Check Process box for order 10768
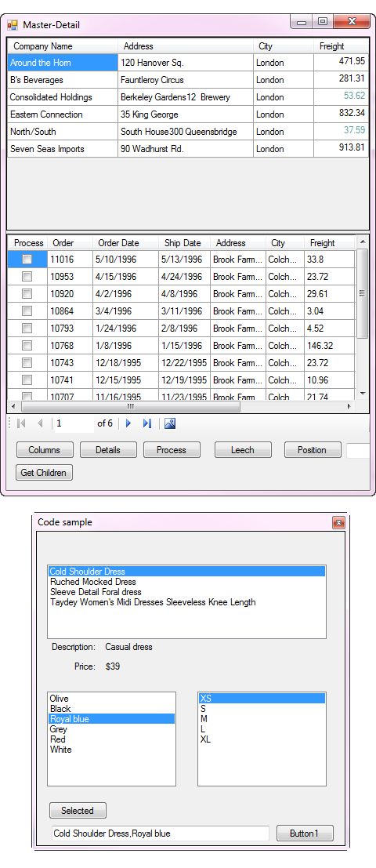 [x=27, y=346]
